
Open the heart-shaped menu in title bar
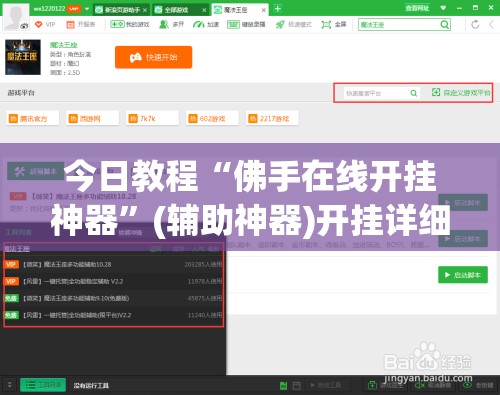443,8
